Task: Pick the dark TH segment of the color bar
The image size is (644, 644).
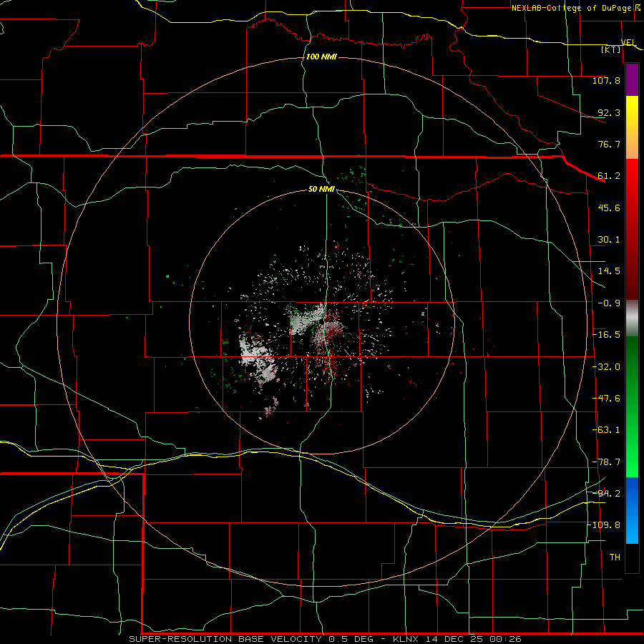Action: [632, 557]
